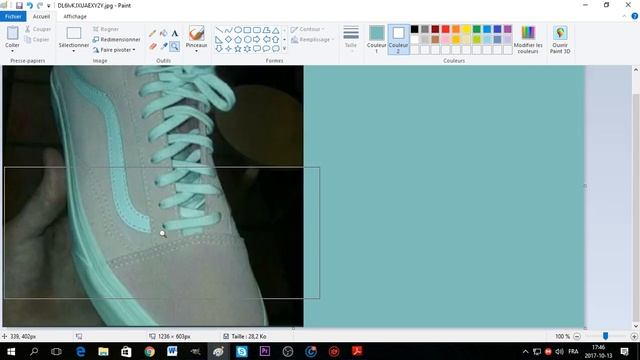640x360 pixels.
Task: Open Paint 3D with Ouvrir Paint 3D
Action: click(x=560, y=40)
